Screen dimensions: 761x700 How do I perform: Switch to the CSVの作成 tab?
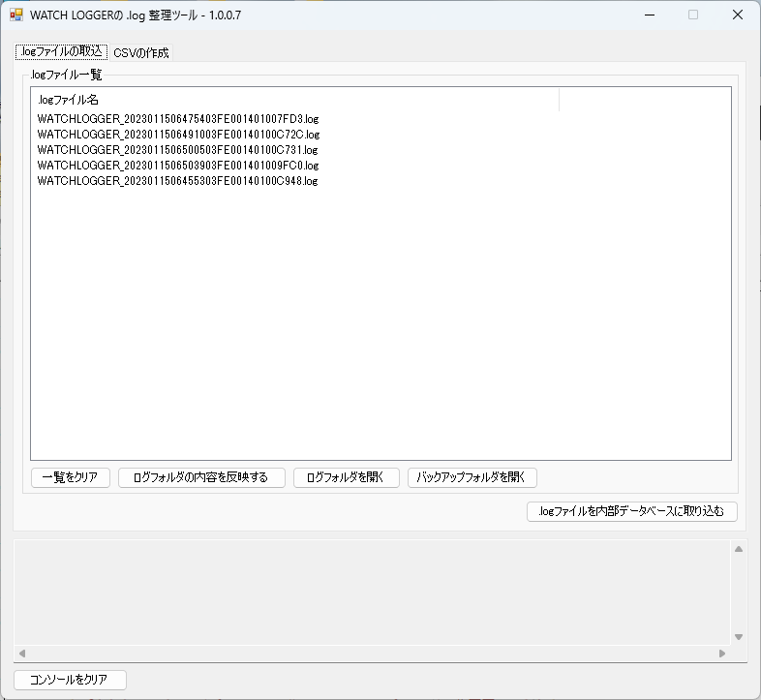(x=140, y=52)
